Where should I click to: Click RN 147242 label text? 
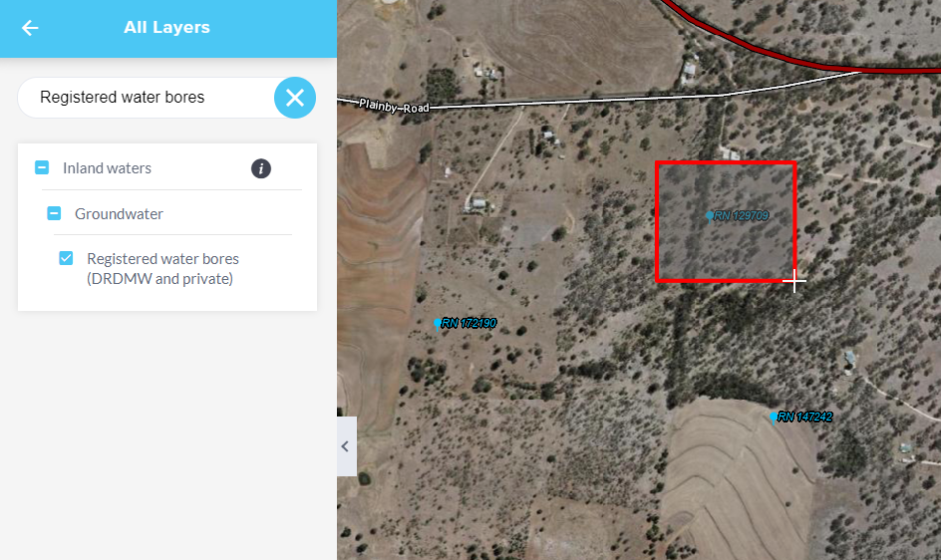tap(804, 417)
